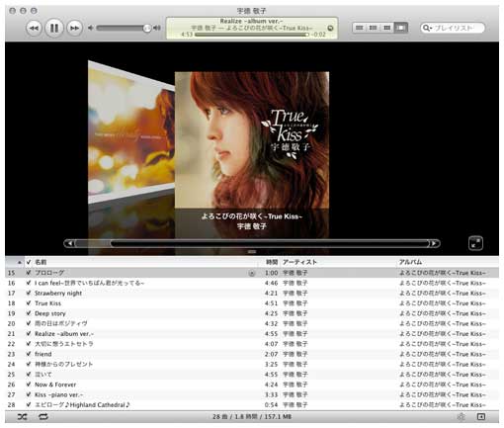Select エピローグ Highland Cathedral track
The image size is (504, 428).
252,405
